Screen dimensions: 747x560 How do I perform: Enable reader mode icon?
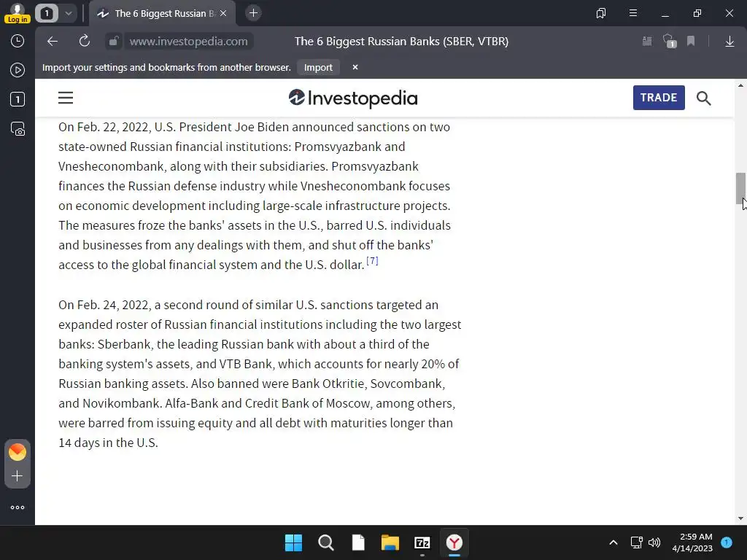click(647, 42)
